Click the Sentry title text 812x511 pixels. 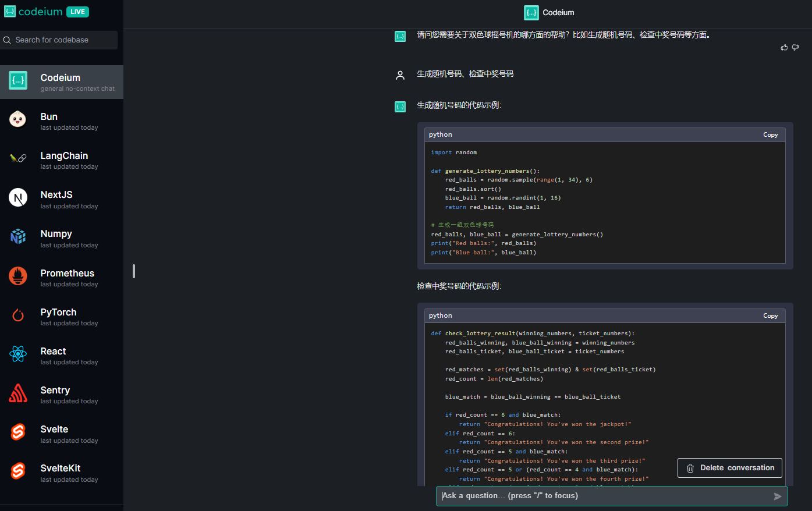(x=55, y=390)
